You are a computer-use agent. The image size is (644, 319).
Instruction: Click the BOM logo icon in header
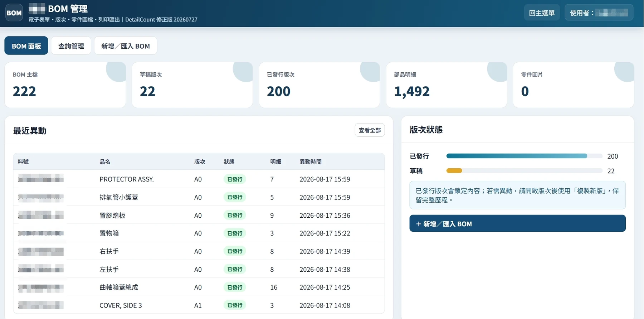click(14, 13)
